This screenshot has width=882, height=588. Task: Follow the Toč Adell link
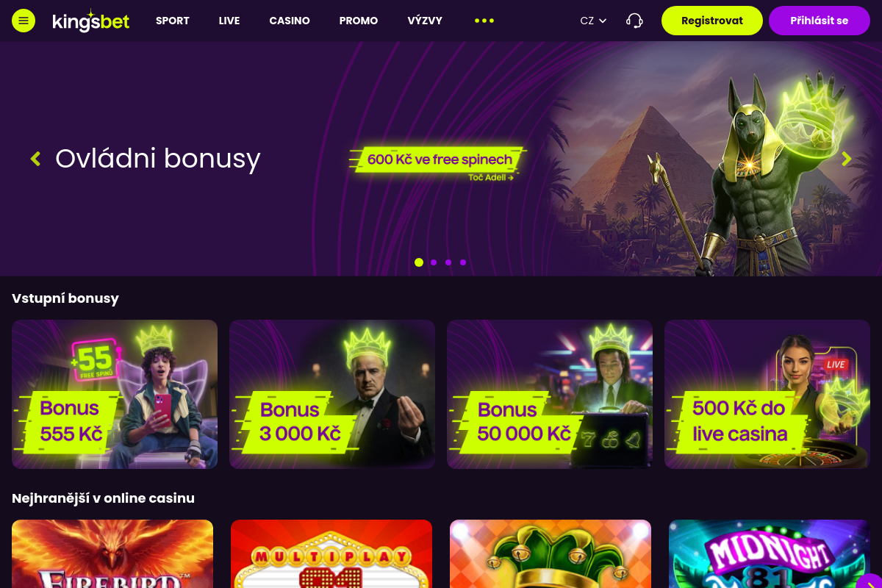tap(490, 177)
